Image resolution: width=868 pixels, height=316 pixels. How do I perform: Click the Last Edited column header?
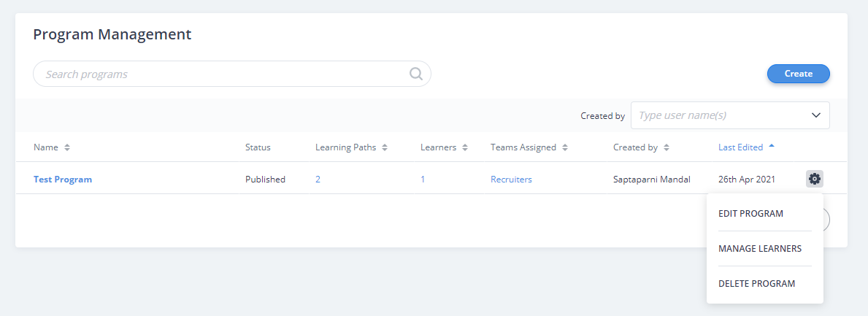[740, 147]
